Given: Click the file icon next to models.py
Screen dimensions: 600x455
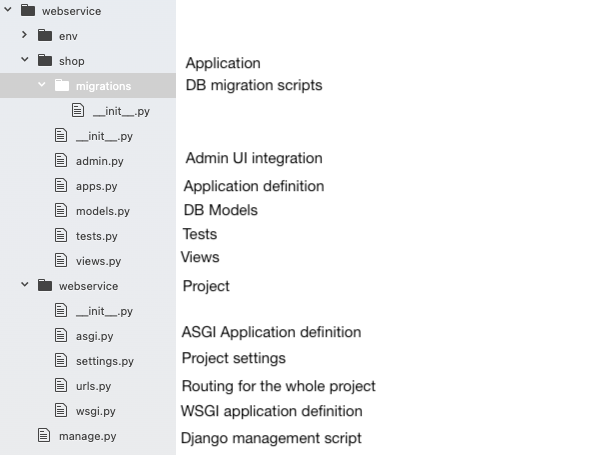Looking at the screenshot, I should 62,211.
